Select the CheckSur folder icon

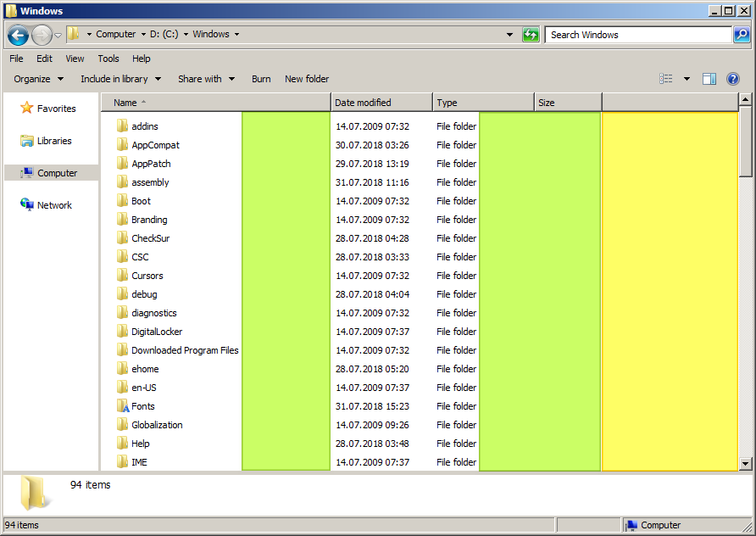(122, 237)
